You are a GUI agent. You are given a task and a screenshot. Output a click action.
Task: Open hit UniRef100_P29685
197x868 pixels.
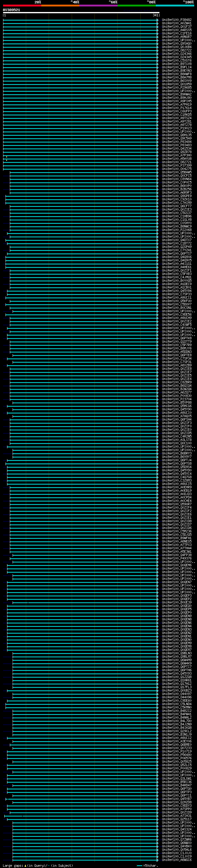click(x=177, y=88)
